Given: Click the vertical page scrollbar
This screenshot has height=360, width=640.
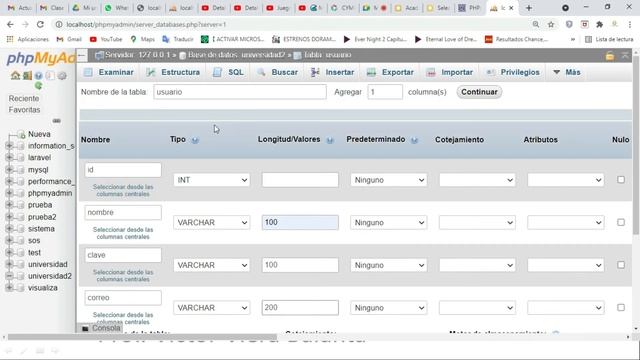Looking at the screenshot, I should pyautogui.click(x=636, y=145).
